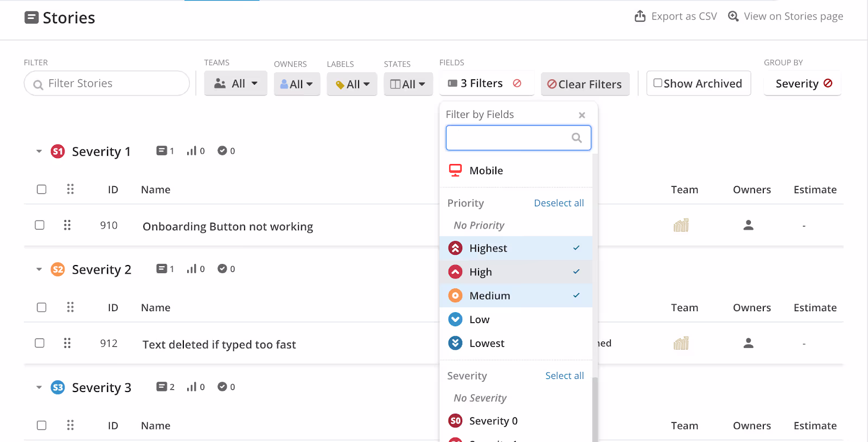Focus the Filter Stories search box
This screenshot has height=442, width=868.
(x=107, y=84)
